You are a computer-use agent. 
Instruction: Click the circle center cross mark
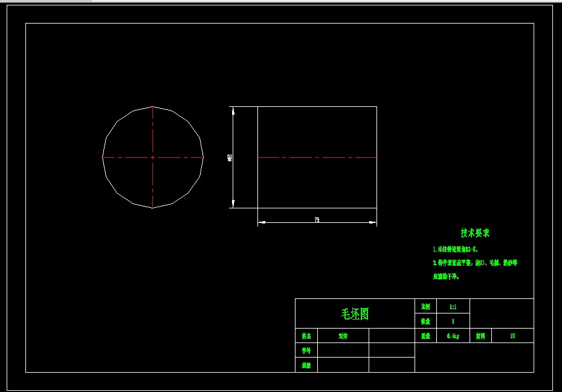click(153, 157)
